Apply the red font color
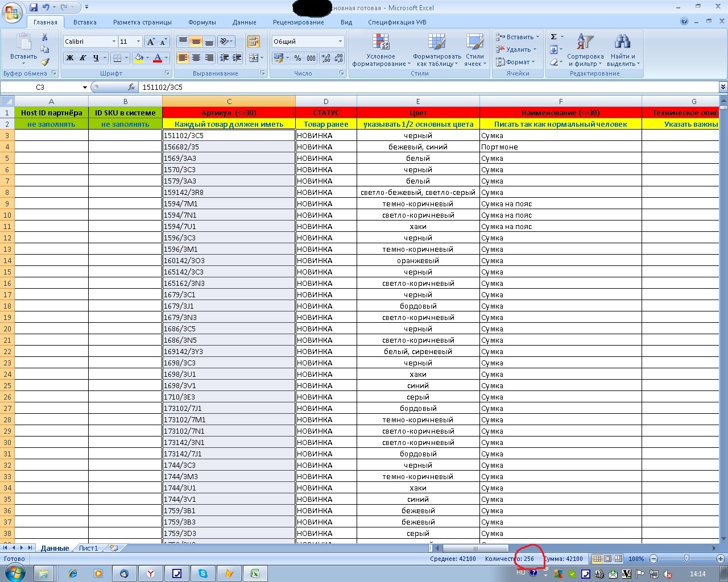The image size is (728, 582). click(158, 57)
